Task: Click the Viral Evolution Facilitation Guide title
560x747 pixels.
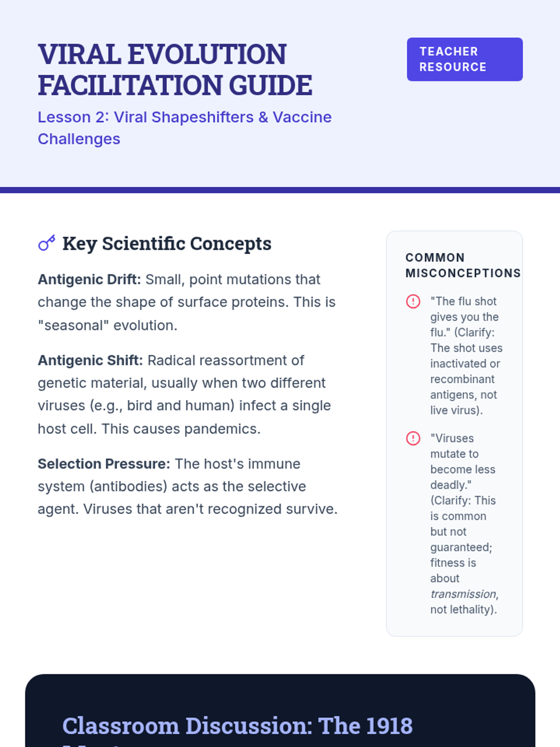Action: (175, 70)
